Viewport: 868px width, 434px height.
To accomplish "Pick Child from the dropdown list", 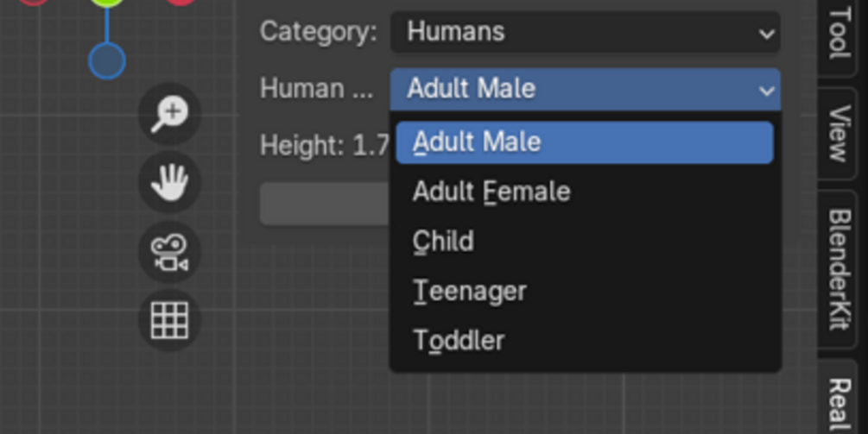I will click(443, 242).
